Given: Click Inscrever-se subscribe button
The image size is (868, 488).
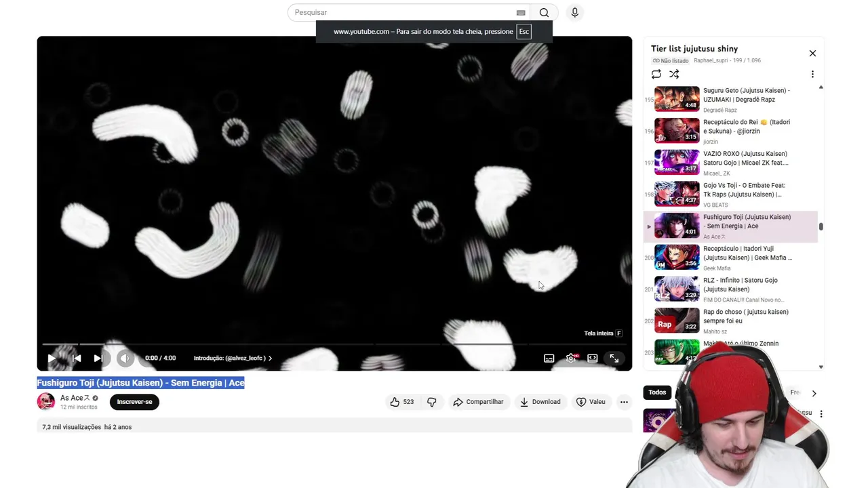Looking at the screenshot, I should point(134,402).
